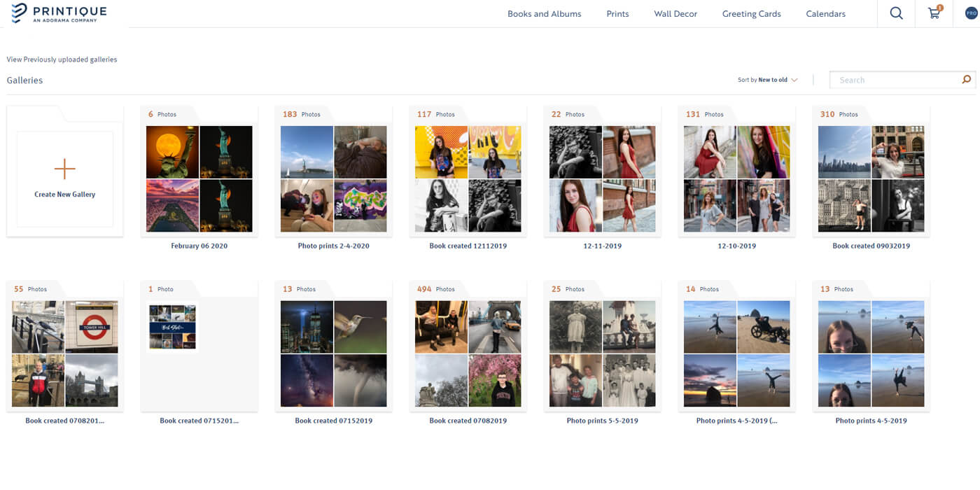
Task: Click View Previously uploaded galleries
Action: 62,59
